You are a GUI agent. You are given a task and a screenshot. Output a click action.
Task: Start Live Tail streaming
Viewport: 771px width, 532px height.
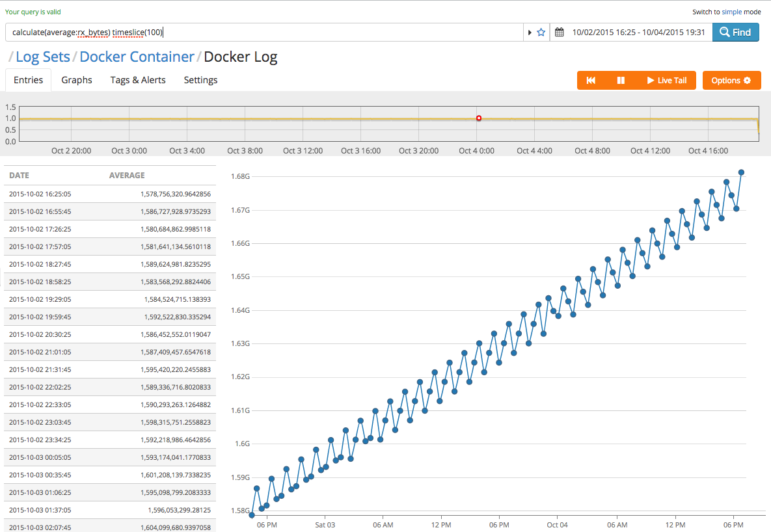(666, 80)
